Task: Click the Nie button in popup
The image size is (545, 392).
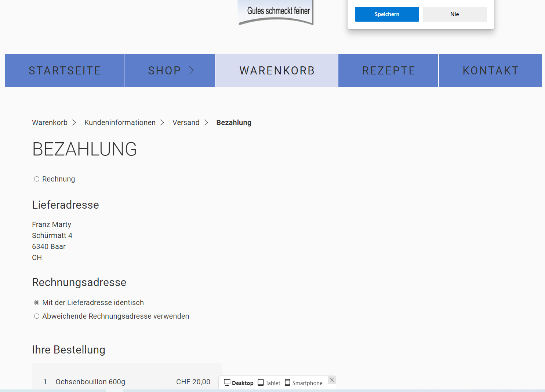Action: pyautogui.click(x=455, y=14)
